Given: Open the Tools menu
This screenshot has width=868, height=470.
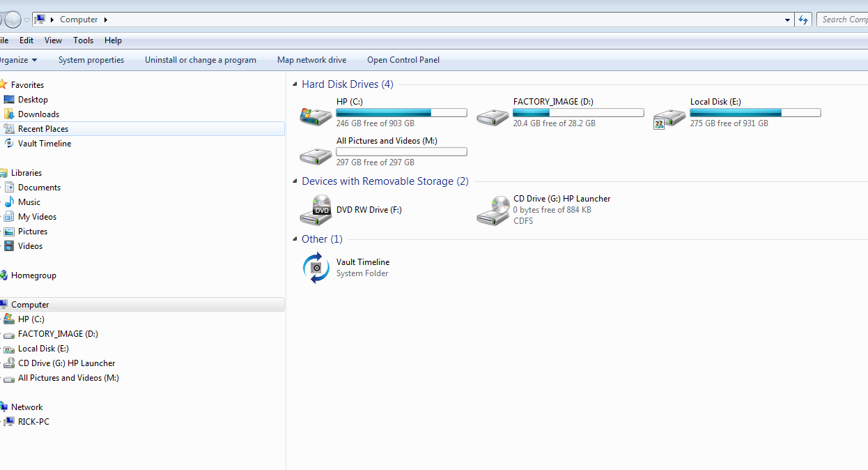Looking at the screenshot, I should 83,40.
